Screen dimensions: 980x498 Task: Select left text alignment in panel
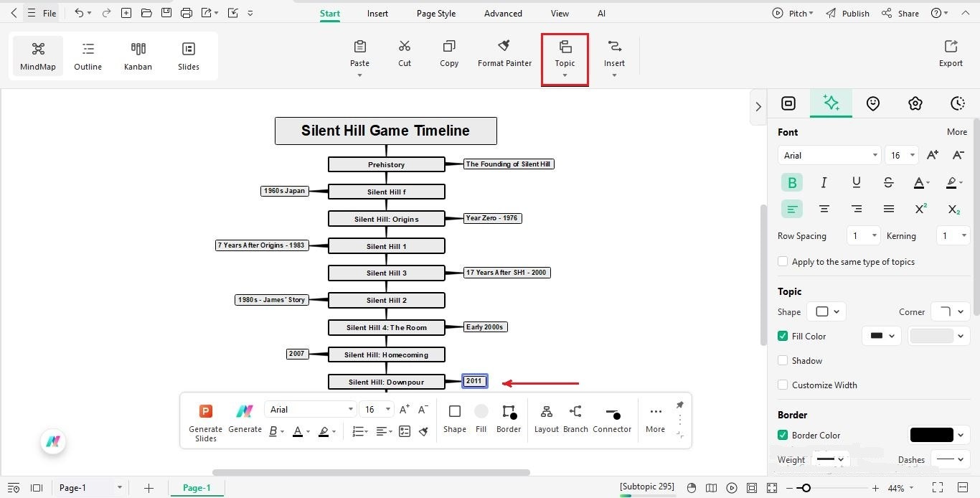point(792,209)
